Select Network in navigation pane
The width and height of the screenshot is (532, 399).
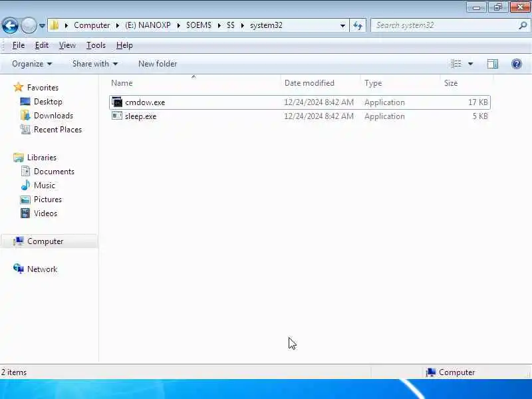pyautogui.click(x=42, y=269)
